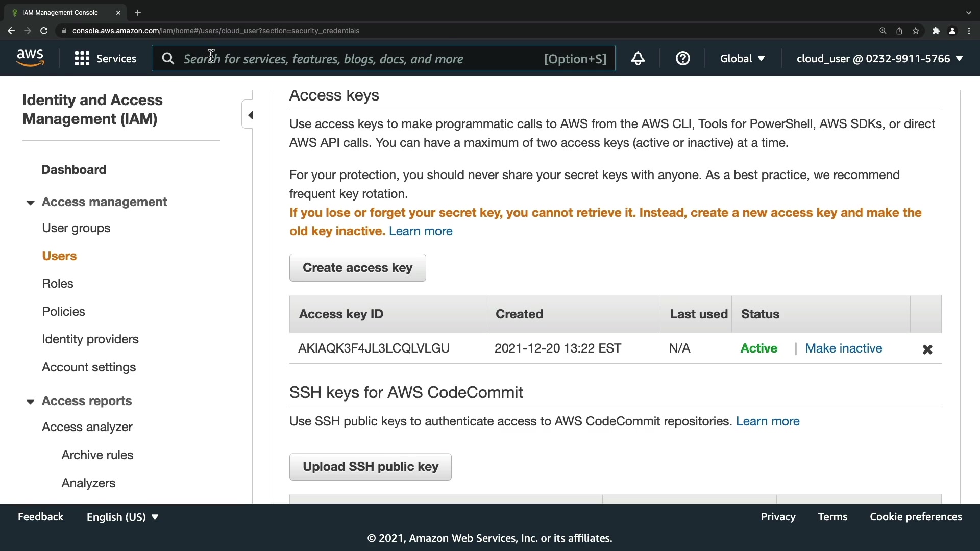
Task: Open the Services grid menu
Action: 105,59
